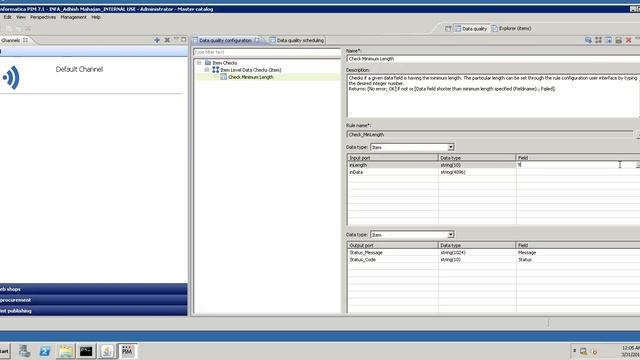Click the Java application taskbar icon

(x=107, y=351)
